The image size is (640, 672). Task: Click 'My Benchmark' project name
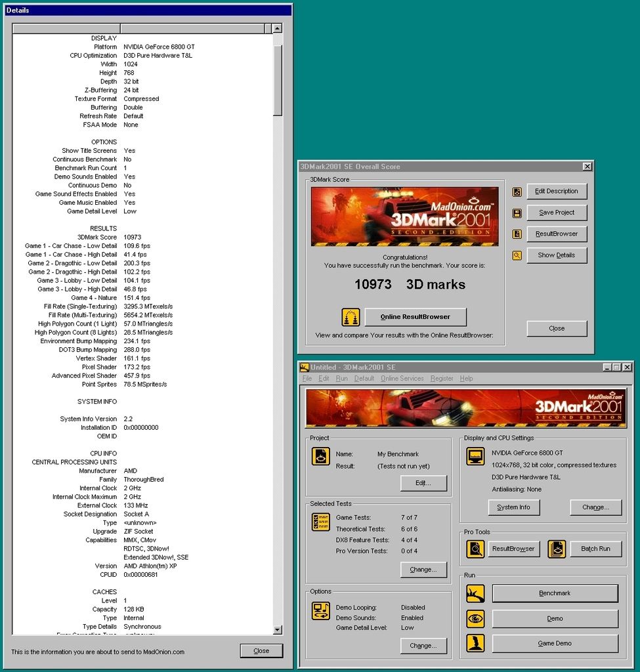(x=398, y=454)
